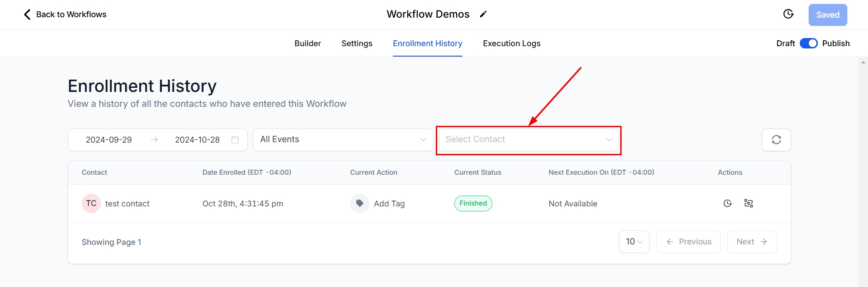Open the Select Contact dropdown

click(528, 140)
